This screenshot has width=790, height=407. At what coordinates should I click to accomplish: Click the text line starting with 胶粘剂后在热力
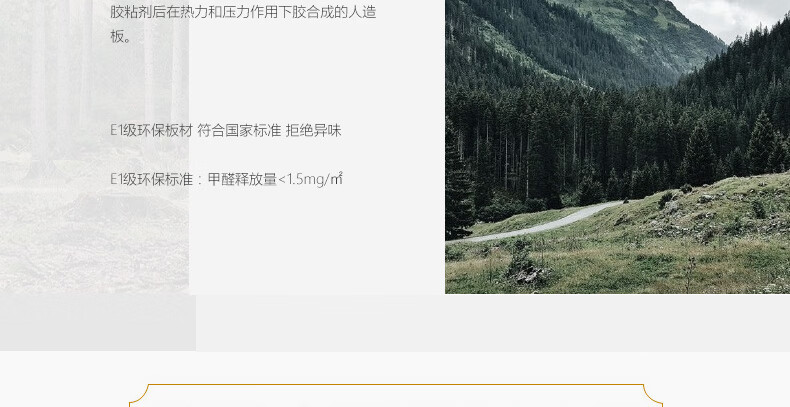(x=243, y=12)
